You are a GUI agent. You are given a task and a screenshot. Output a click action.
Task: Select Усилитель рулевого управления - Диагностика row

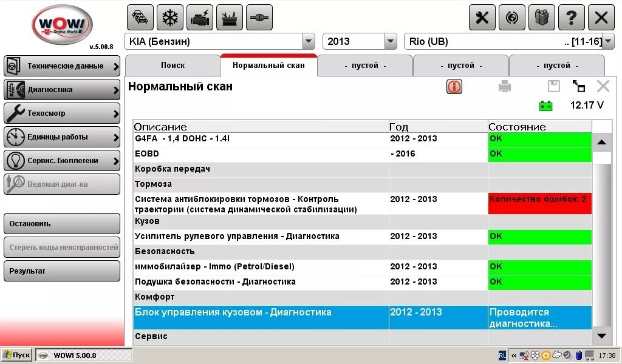tap(362, 237)
